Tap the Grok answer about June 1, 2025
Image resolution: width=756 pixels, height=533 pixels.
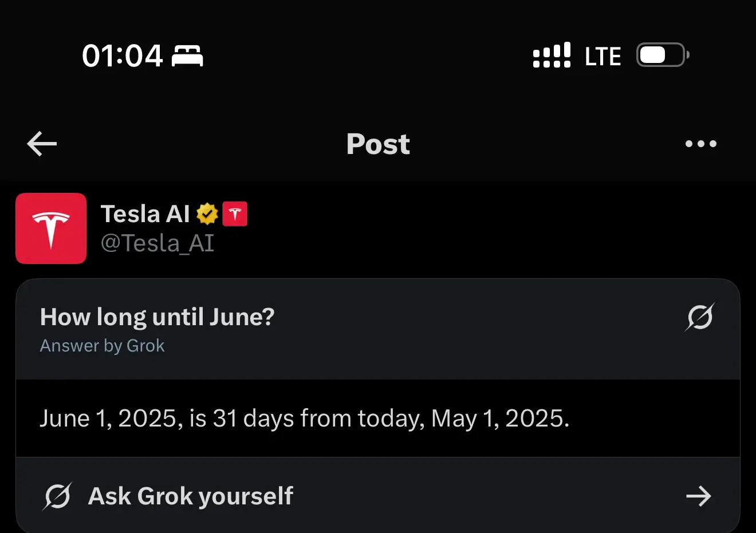tap(305, 418)
